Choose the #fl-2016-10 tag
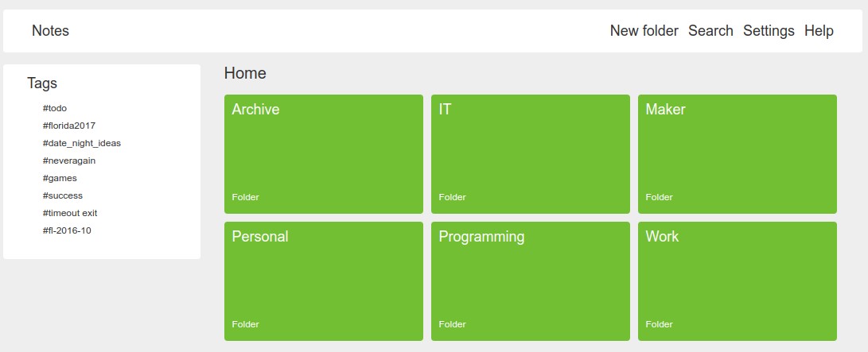868x352 pixels. pos(67,230)
